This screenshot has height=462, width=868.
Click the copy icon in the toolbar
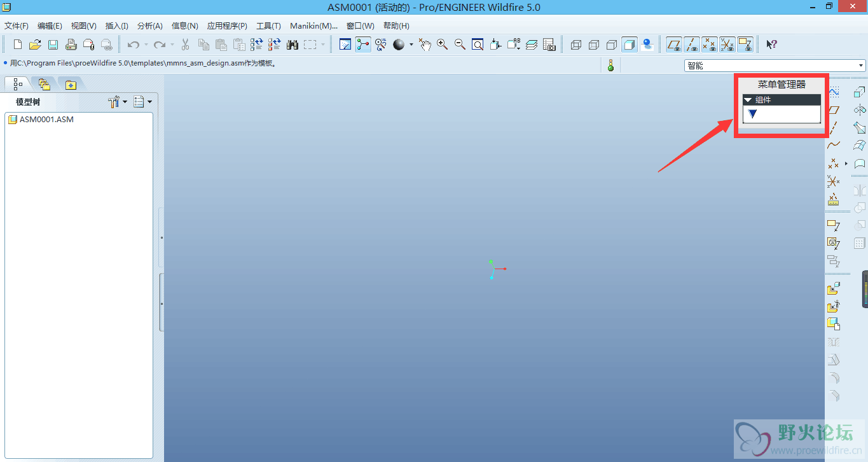tap(203, 45)
